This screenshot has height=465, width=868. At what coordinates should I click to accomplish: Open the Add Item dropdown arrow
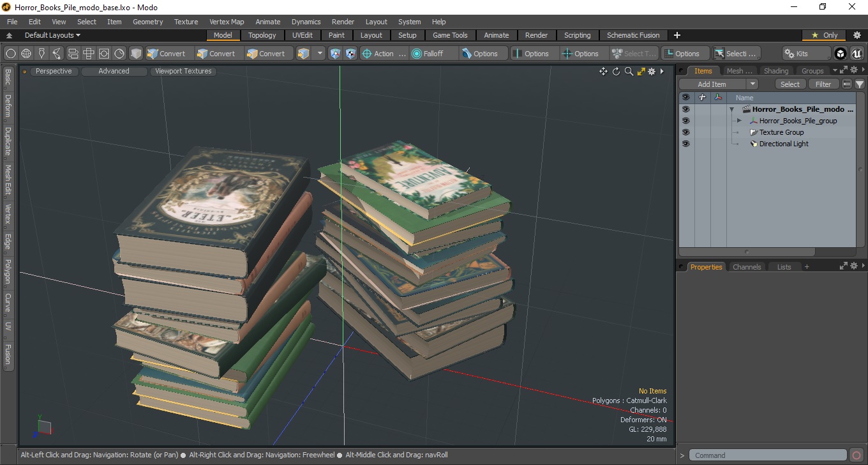pos(752,84)
